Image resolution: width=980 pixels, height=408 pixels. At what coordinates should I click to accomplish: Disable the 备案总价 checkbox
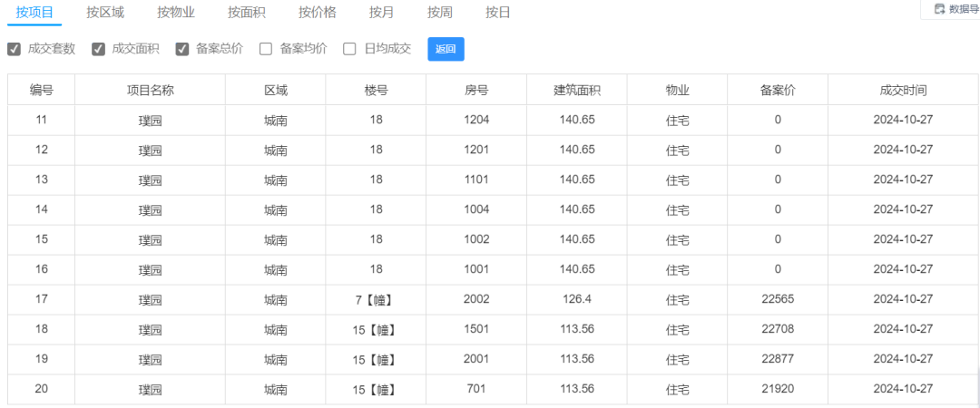182,49
